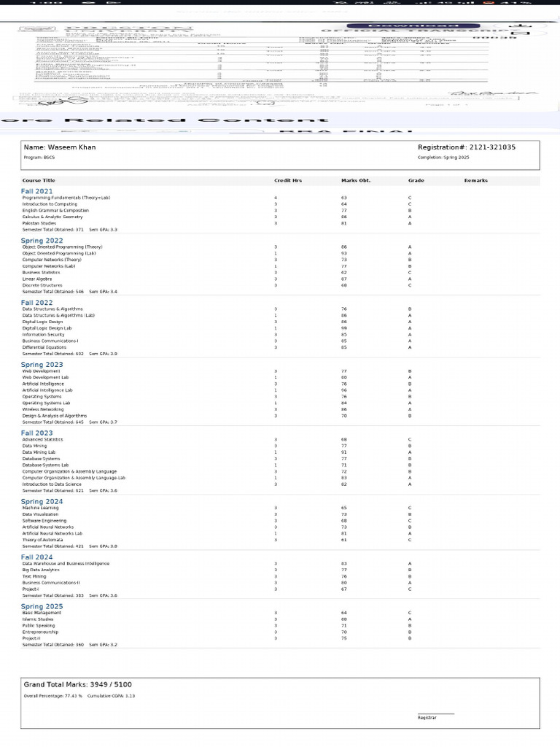Click the 'Linear Algebra' course

pos(36,279)
